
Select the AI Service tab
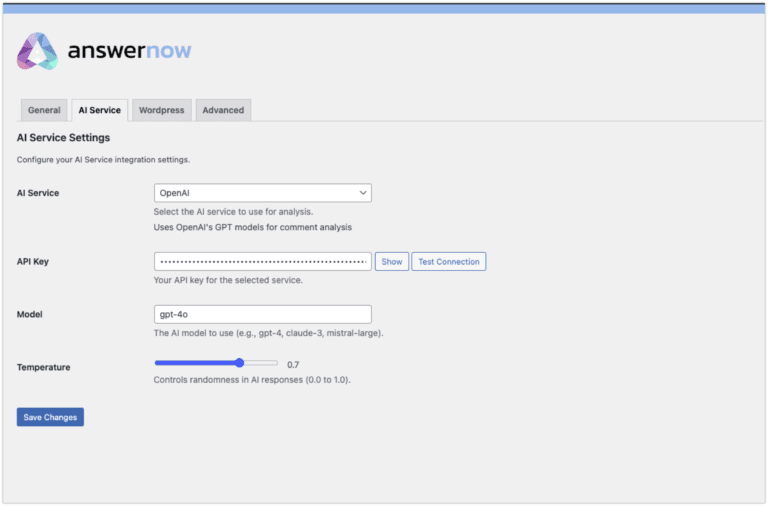point(99,110)
